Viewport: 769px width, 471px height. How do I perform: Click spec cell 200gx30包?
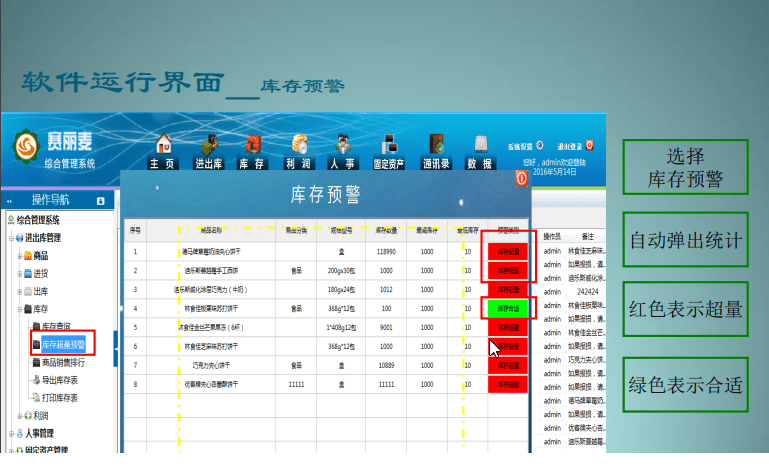click(x=341, y=271)
